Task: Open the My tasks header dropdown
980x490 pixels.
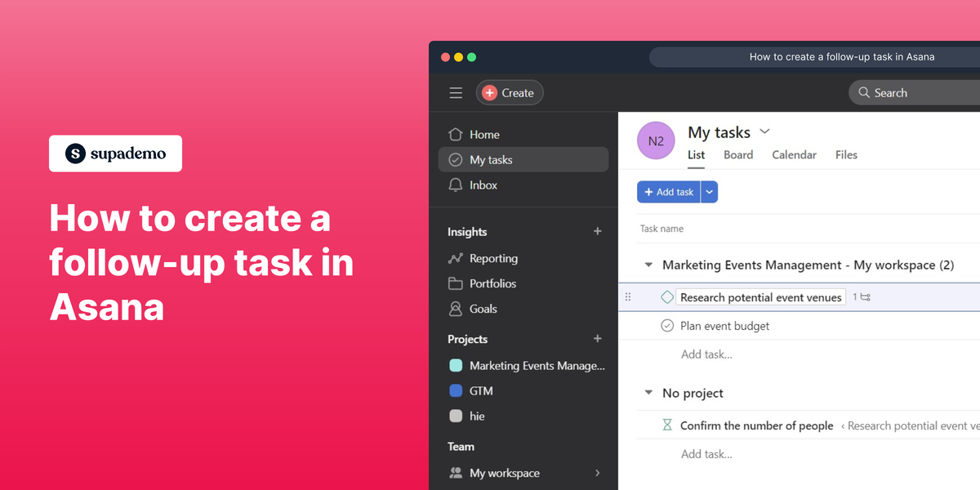Action: pos(764,131)
